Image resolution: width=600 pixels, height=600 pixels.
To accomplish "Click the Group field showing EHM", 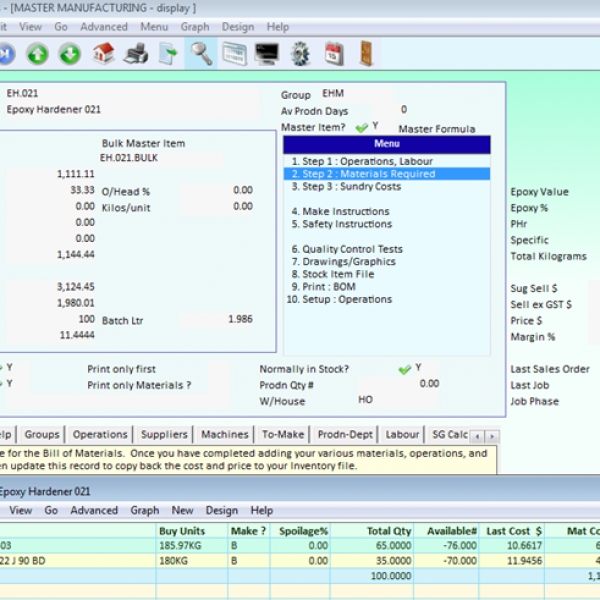I will 357,93.
